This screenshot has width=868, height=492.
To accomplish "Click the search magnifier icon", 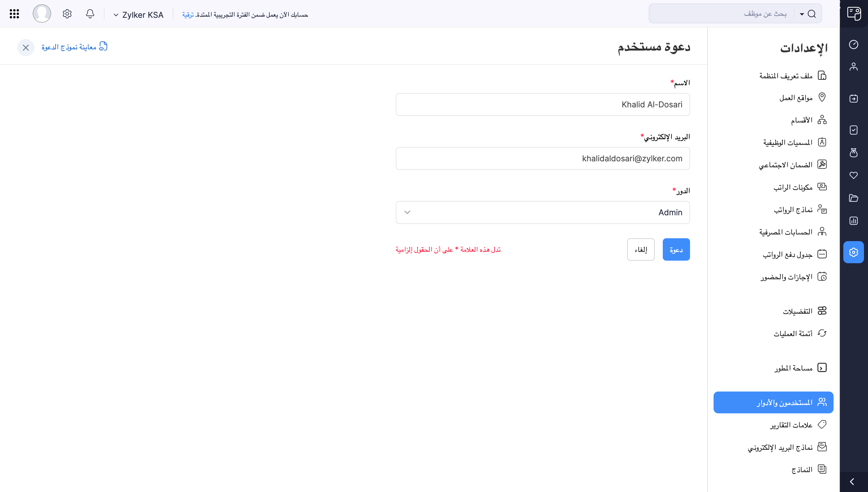I will tap(811, 14).
